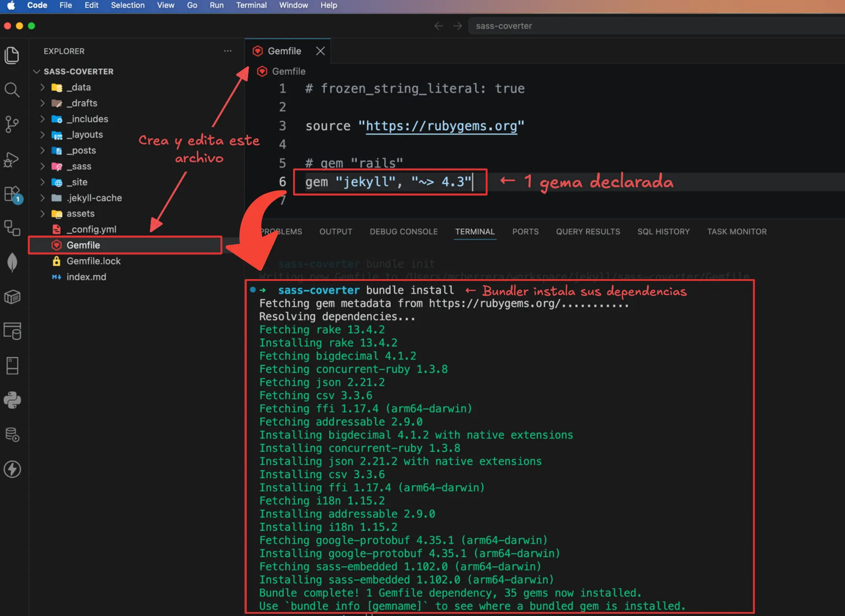
Task: Open the database-with-play icon view
Action: [12, 435]
